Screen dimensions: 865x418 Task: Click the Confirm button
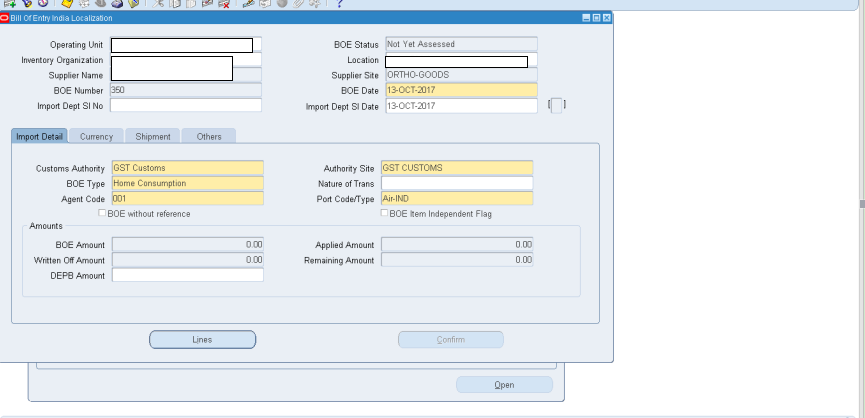point(451,340)
